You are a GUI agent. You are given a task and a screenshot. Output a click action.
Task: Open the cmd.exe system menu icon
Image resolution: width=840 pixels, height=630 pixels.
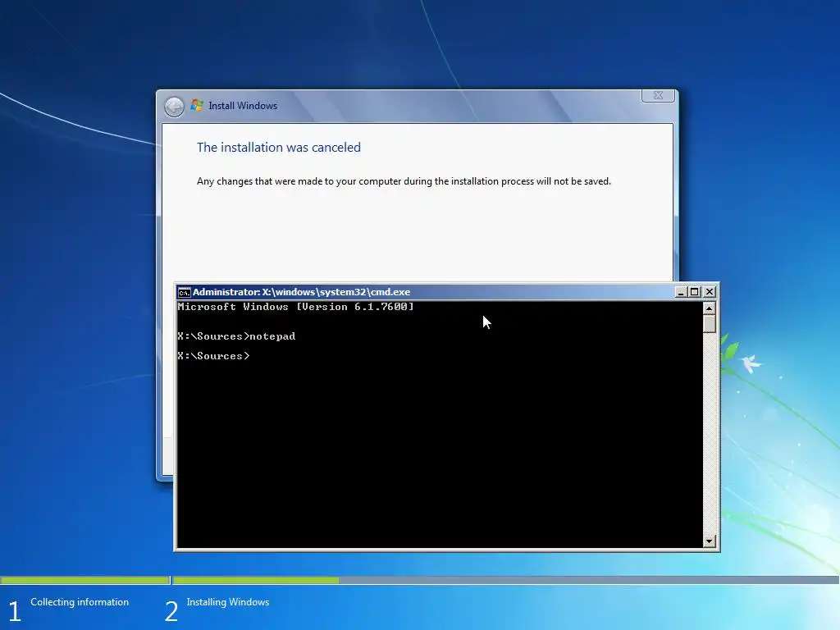point(184,292)
